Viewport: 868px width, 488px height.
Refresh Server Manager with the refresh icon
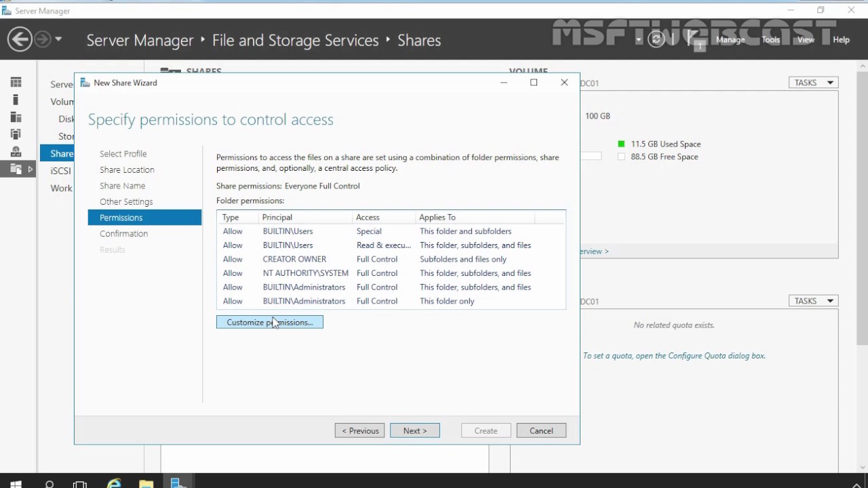656,39
